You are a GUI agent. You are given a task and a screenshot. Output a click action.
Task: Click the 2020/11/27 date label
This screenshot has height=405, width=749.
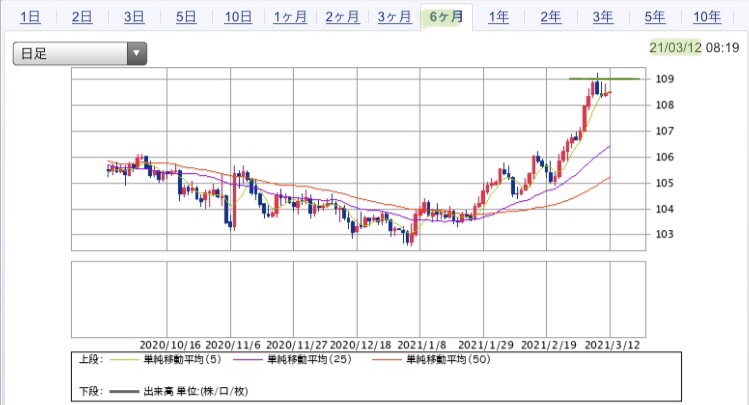tap(297, 345)
